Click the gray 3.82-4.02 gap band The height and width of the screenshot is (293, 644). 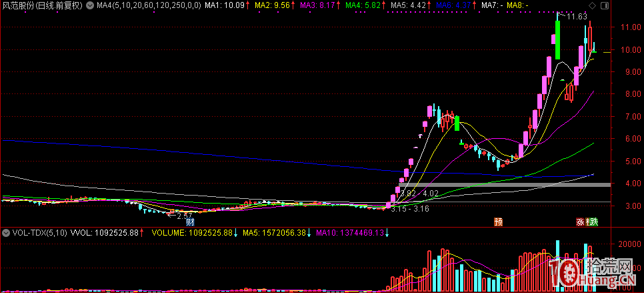pyautogui.click(x=505, y=185)
